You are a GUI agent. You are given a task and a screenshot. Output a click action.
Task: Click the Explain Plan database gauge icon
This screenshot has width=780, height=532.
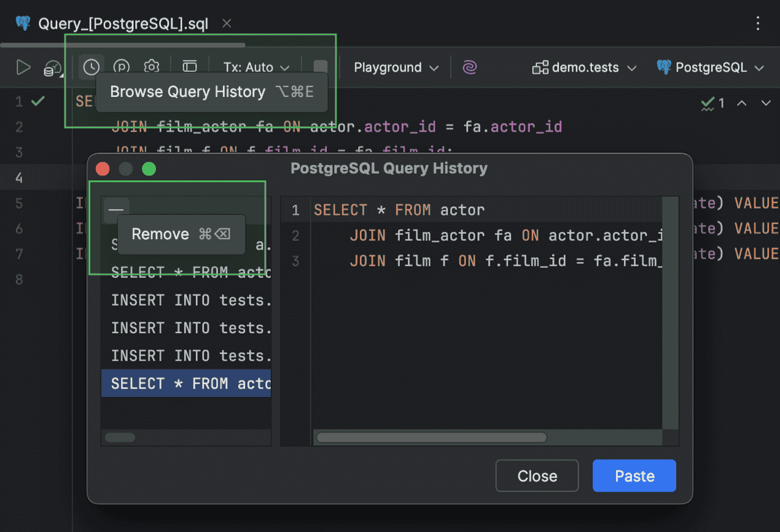pos(53,69)
